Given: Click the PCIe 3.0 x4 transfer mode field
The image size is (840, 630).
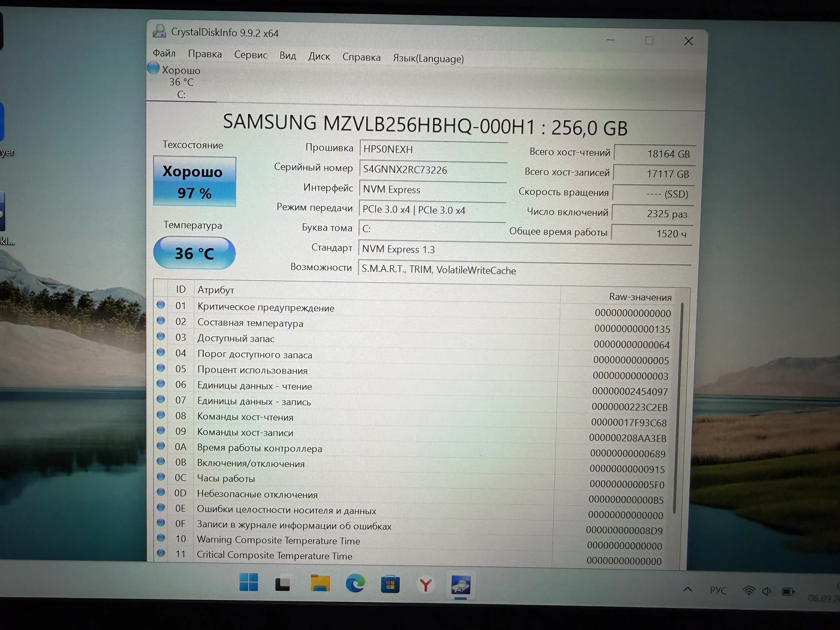Looking at the screenshot, I should (432, 210).
